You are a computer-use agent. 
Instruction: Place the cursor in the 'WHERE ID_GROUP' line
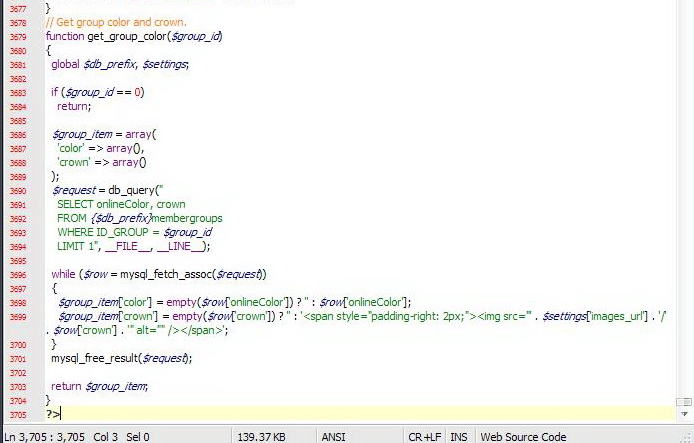135,232
